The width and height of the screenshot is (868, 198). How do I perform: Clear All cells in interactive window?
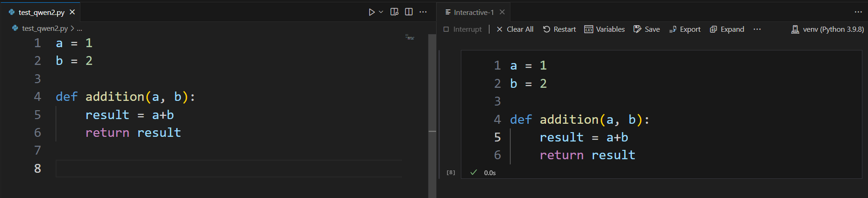[x=515, y=29]
